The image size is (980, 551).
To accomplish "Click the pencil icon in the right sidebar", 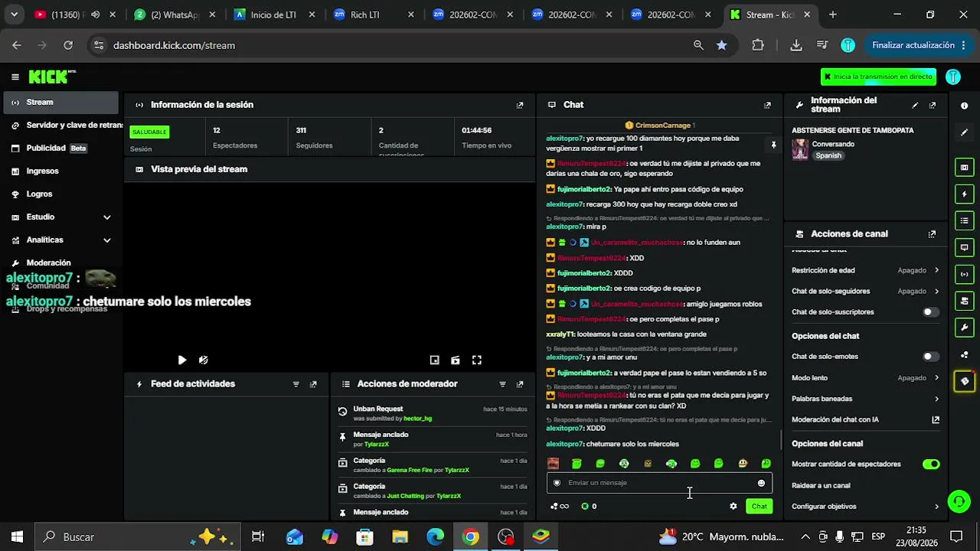I will [965, 132].
